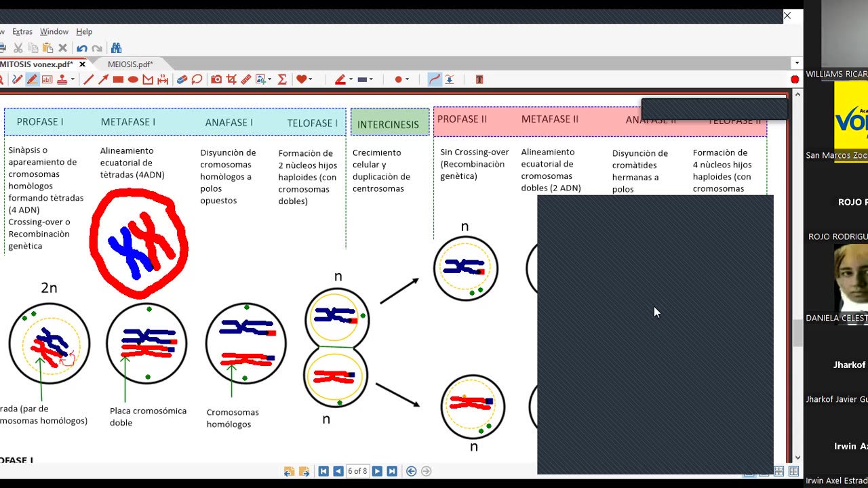The width and height of the screenshot is (868, 488).
Task: Select the stamp tool
Action: [62, 79]
